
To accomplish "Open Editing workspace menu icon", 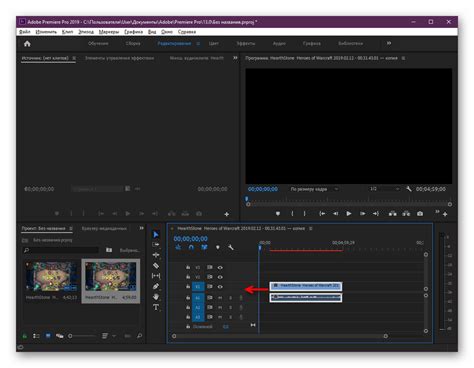I will (x=198, y=43).
